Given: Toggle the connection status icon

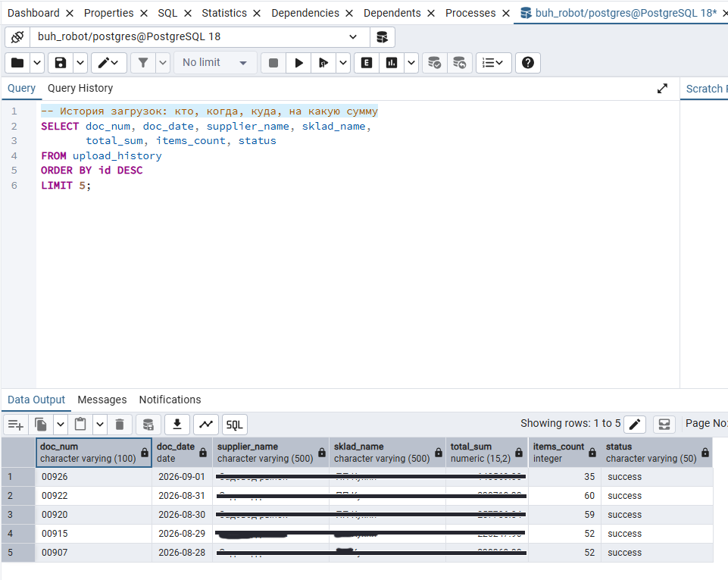Looking at the screenshot, I should (x=17, y=37).
